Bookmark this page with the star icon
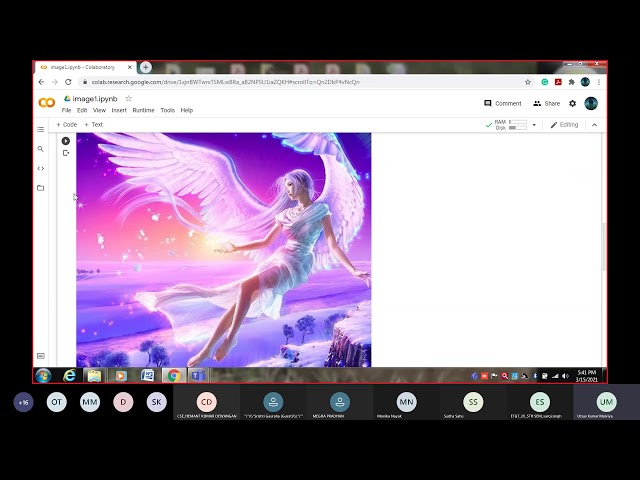Screen dimensions: 640x480 pyautogui.click(x=528, y=82)
